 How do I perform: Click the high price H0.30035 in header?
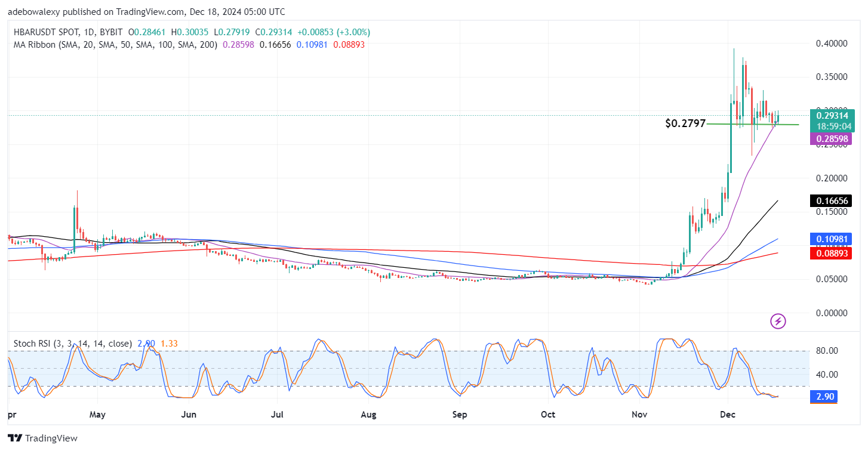pos(190,32)
